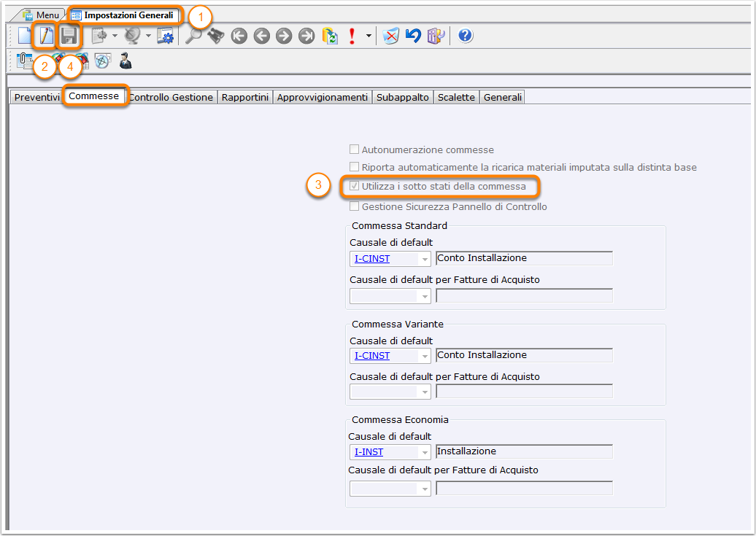Save settings with the floppy disk icon
756x536 pixels.
(x=69, y=36)
